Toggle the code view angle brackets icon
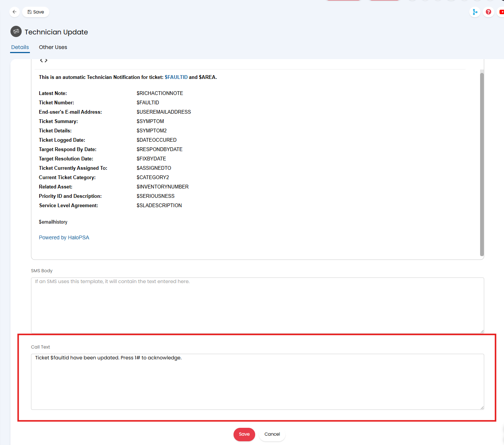This screenshot has width=504, height=445. coord(44,61)
